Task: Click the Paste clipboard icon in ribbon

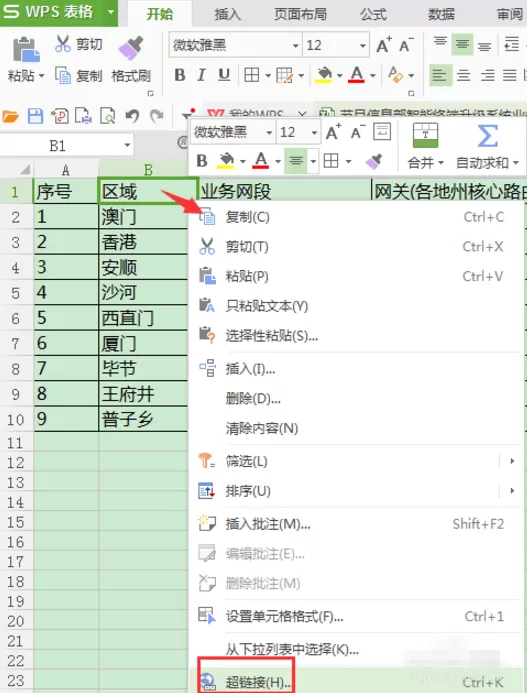Action: point(26,49)
